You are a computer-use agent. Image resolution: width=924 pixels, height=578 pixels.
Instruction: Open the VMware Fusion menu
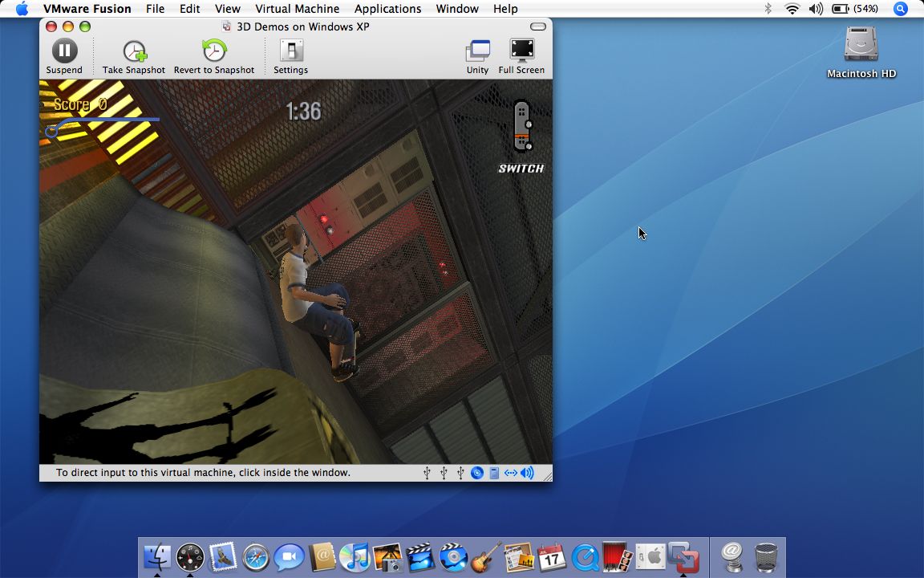tap(87, 9)
